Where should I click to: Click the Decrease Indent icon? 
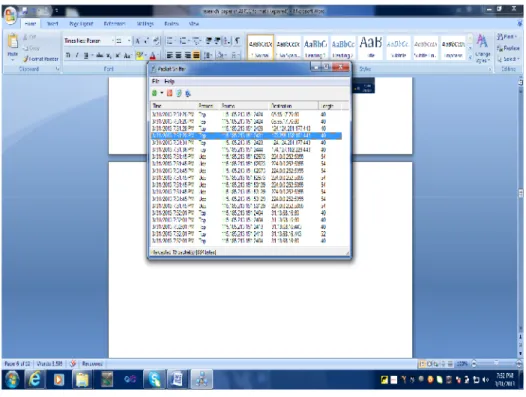209,41
